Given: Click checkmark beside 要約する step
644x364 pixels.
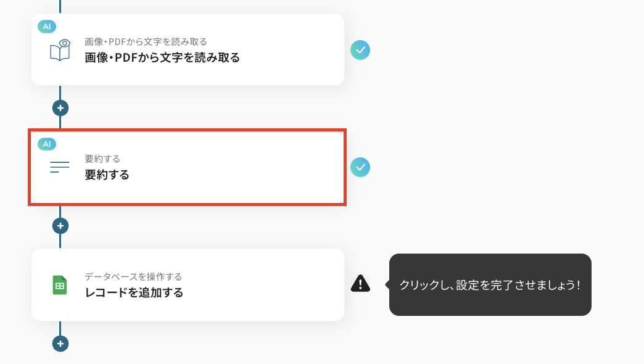Looking at the screenshot, I should tap(360, 167).
